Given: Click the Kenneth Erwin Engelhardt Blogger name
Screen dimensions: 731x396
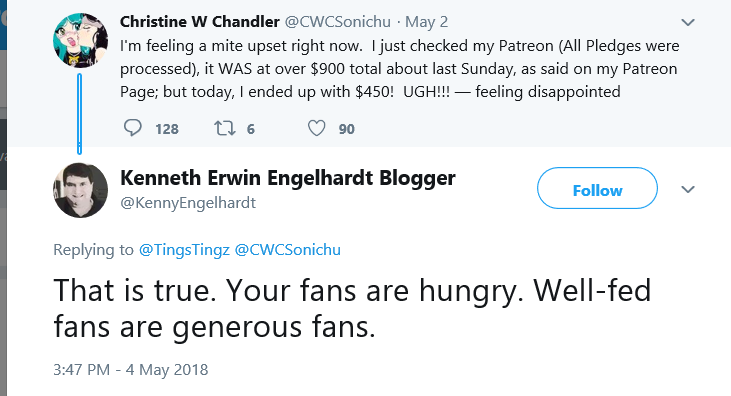Looking at the screenshot, I should [288, 178].
